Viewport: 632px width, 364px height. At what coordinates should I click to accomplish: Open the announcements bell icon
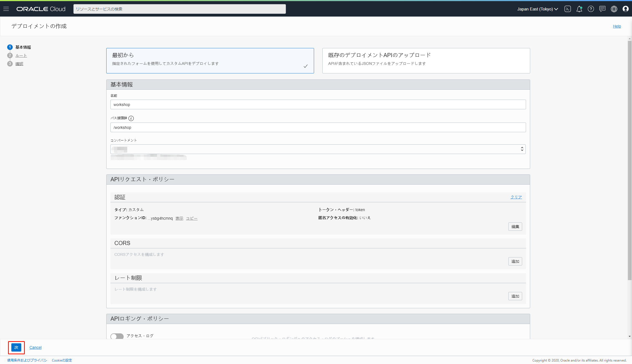coord(579,9)
